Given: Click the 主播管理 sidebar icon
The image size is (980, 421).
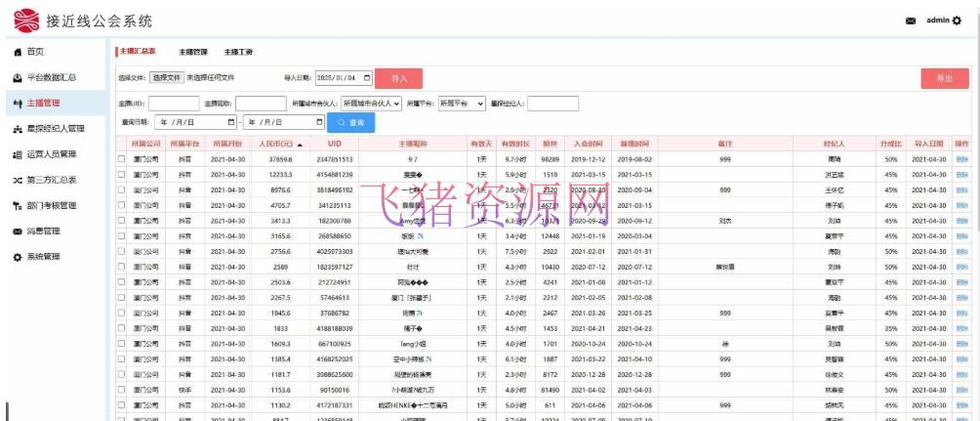Looking at the screenshot, I should tap(18, 104).
